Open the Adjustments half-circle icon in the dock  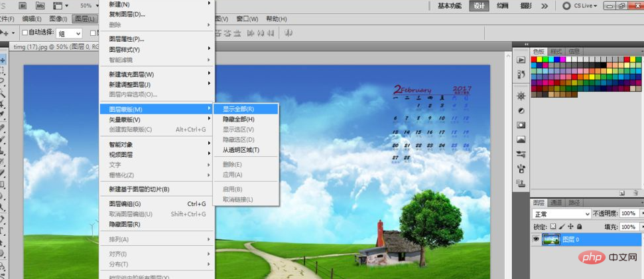(521, 111)
